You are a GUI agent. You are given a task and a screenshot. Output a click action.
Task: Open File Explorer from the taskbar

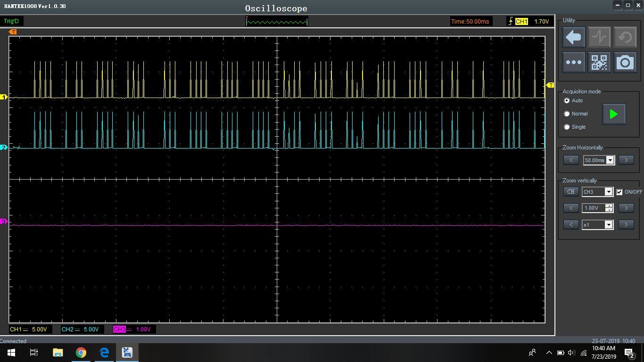(58, 353)
